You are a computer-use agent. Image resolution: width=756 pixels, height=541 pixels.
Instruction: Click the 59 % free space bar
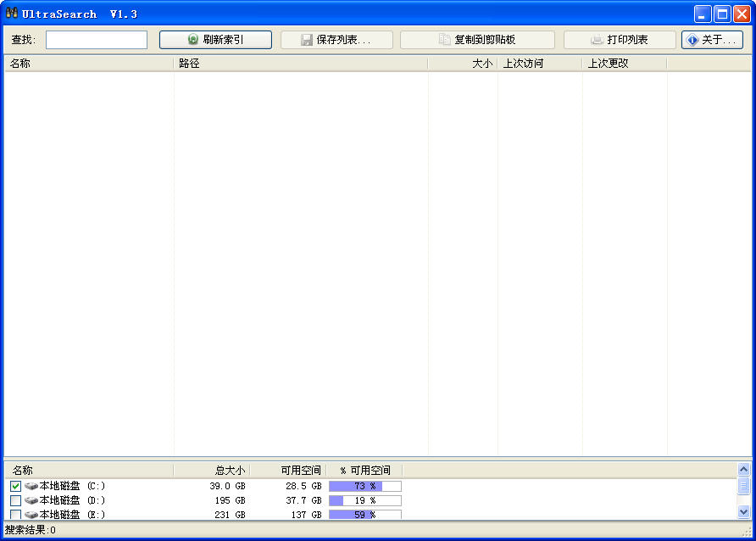click(x=365, y=515)
